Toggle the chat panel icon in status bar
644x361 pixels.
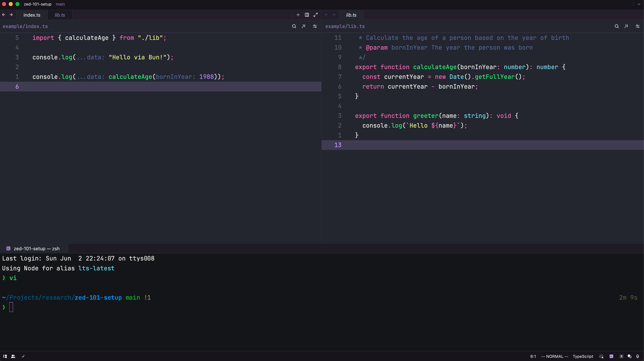coord(630,356)
